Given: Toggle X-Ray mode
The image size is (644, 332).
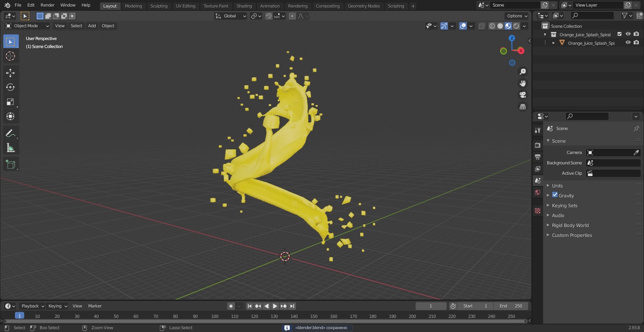Looking at the screenshot, I should [481, 26].
